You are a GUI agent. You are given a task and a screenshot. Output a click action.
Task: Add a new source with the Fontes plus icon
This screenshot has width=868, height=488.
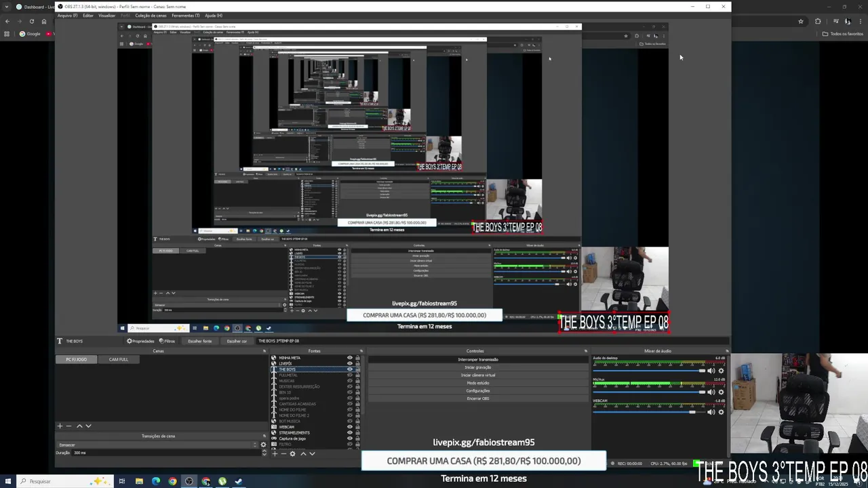point(275,453)
